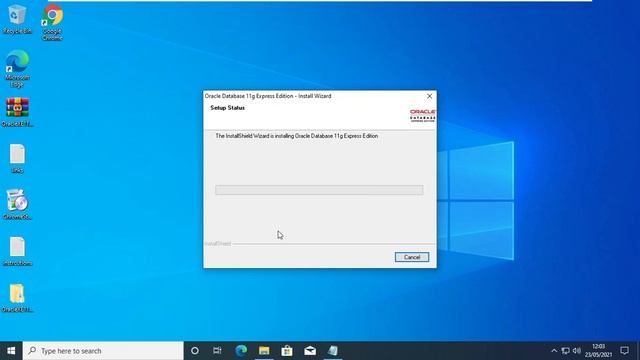Screen dimensions: 640x360
Task: Open Microsoft Store from taskbar
Action: click(287, 351)
